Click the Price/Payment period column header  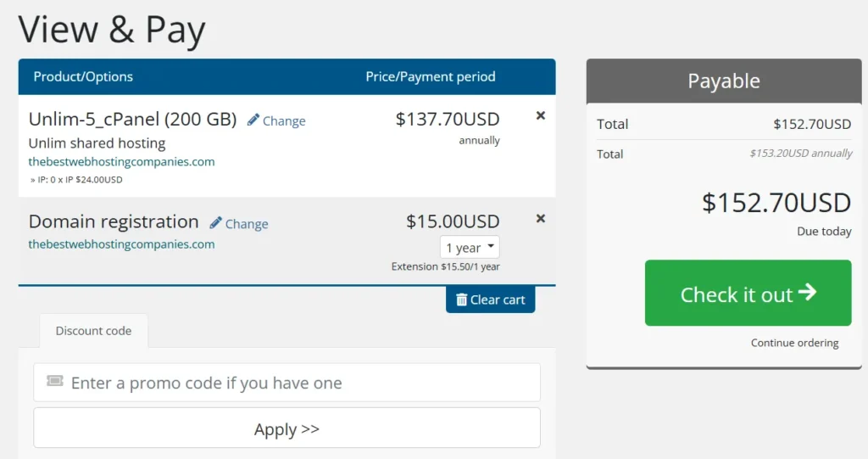pyautogui.click(x=431, y=76)
